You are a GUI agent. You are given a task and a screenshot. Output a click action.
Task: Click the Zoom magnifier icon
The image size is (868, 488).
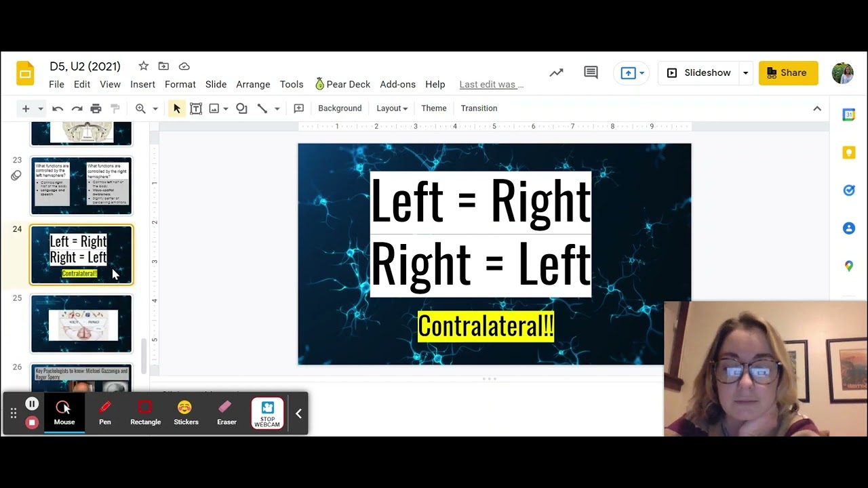tap(140, 108)
